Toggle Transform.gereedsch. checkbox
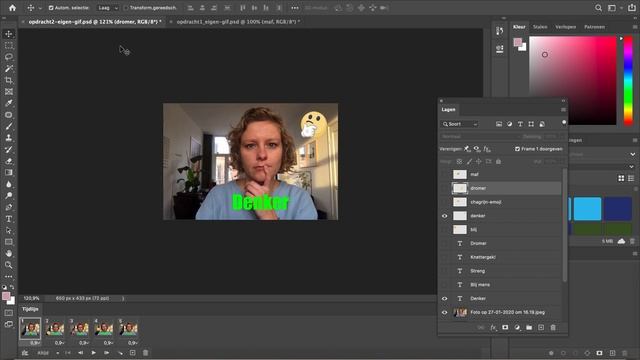640x360 pixels. (x=126, y=8)
